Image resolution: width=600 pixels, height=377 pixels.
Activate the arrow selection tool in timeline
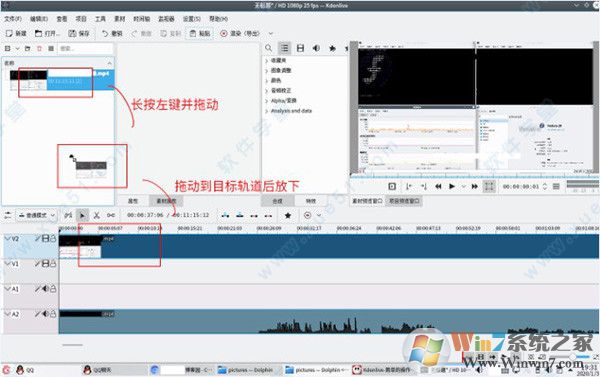(x=82, y=215)
